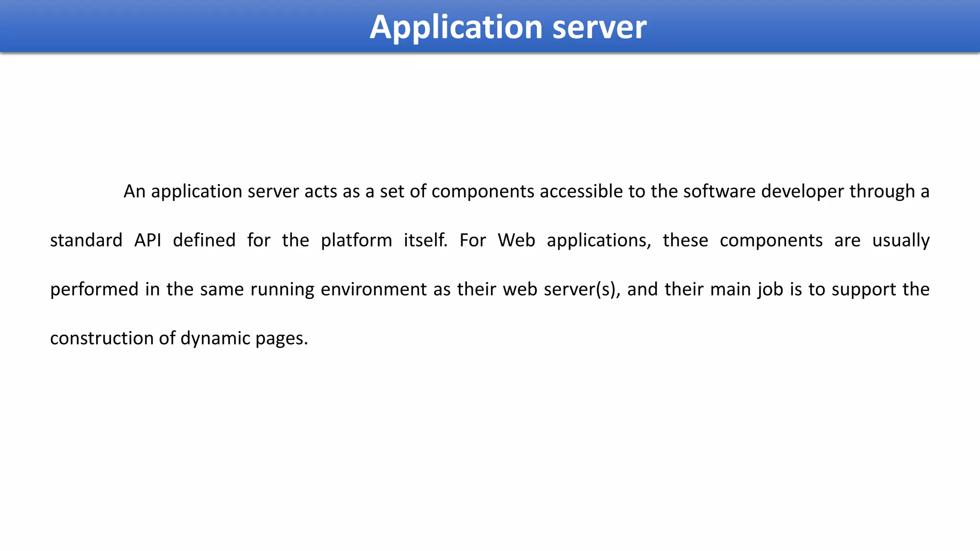Screen dimensions: 980x551
Task: Click the word 'environment' in third line
Action: (373, 289)
